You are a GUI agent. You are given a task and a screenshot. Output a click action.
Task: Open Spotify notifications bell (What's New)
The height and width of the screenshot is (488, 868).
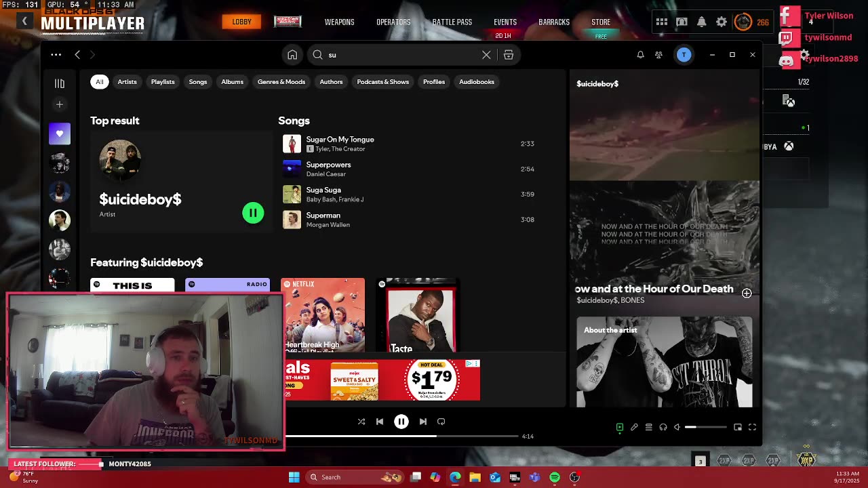(x=640, y=55)
